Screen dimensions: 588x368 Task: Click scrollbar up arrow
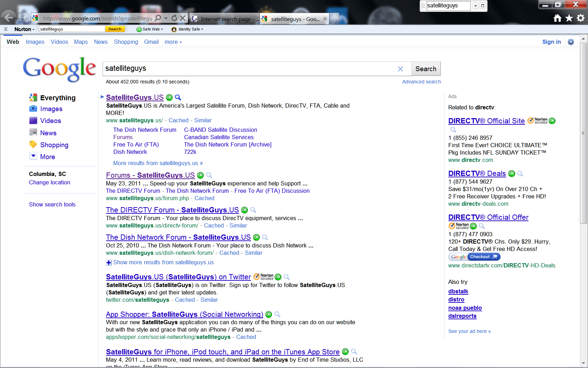point(583,39)
